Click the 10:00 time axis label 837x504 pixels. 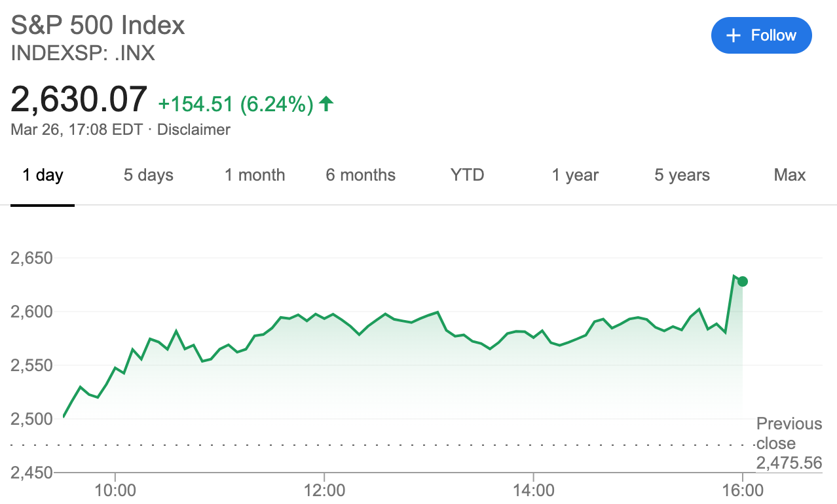(115, 490)
